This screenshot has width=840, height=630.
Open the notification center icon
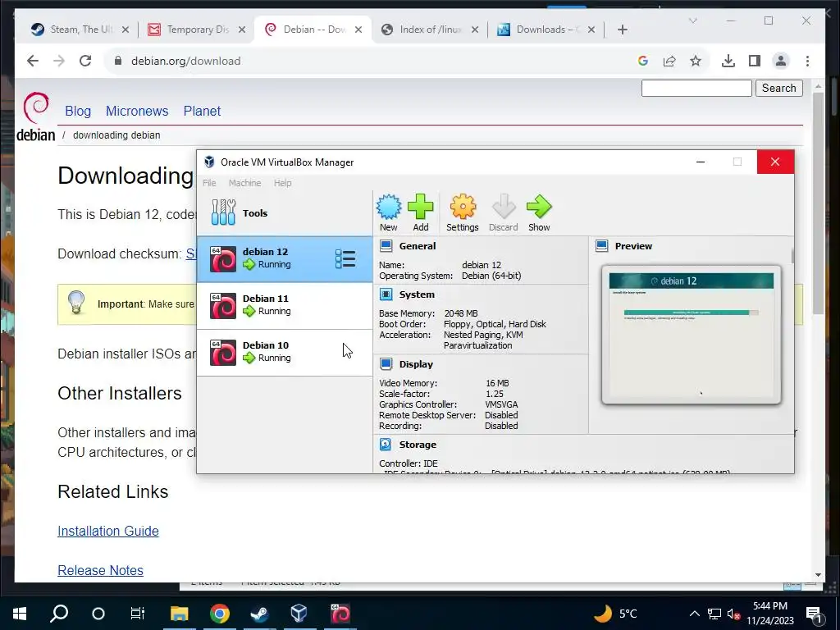click(x=815, y=614)
